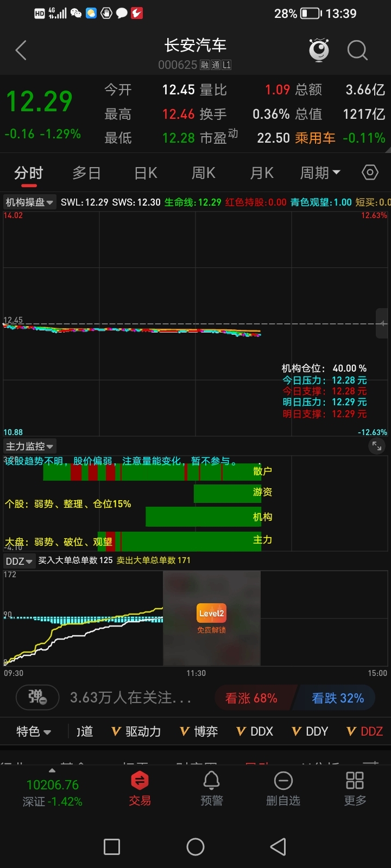Image resolution: width=391 pixels, height=868 pixels.
Task: Expand the 周期 period dropdown
Action: 320,173
